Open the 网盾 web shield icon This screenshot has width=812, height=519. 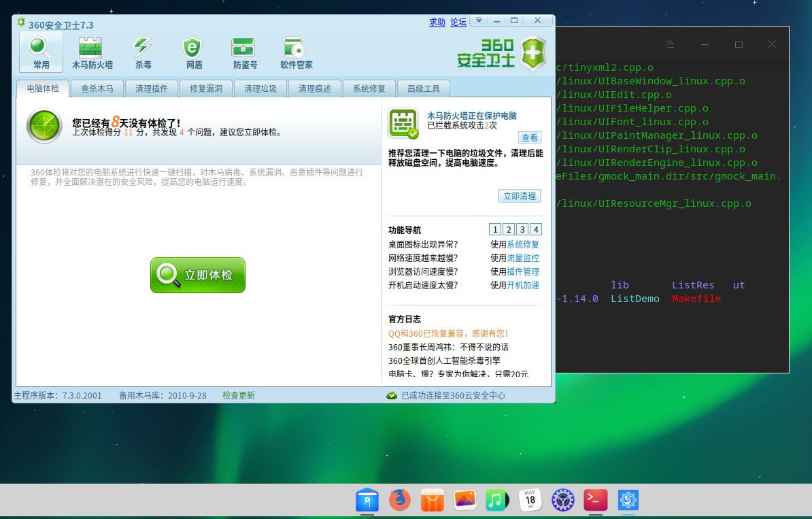tap(193, 52)
